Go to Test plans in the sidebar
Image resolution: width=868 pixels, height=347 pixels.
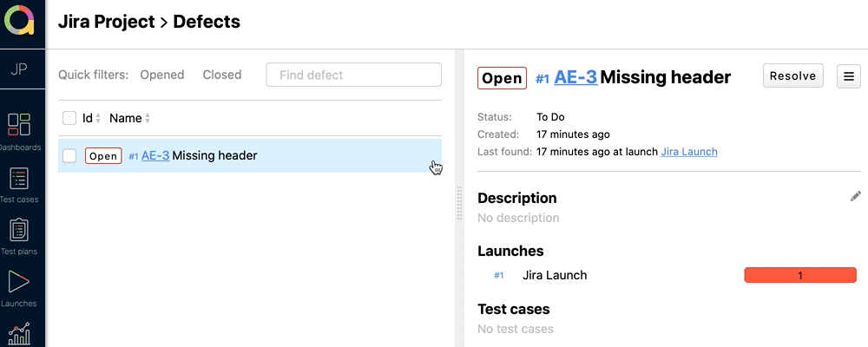coord(19,231)
